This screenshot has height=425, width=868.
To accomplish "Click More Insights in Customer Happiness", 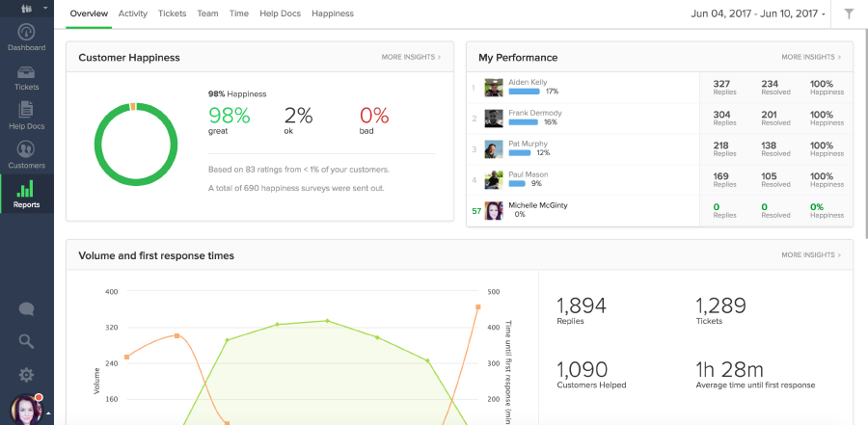I will click(x=411, y=58).
